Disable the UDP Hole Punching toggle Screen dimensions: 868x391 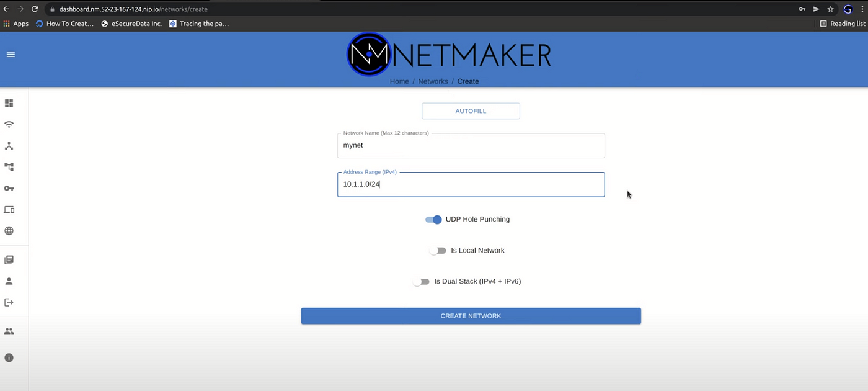click(433, 219)
